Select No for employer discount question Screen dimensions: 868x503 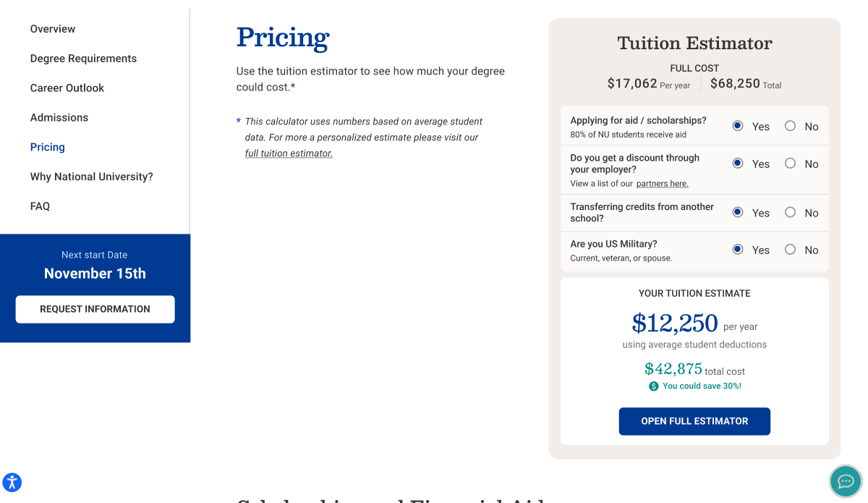click(790, 164)
